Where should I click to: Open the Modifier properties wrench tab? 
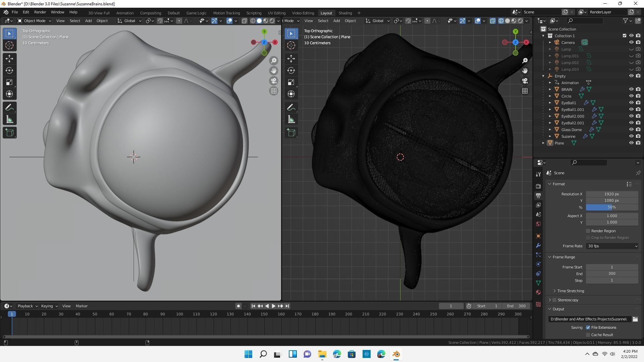(x=538, y=245)
